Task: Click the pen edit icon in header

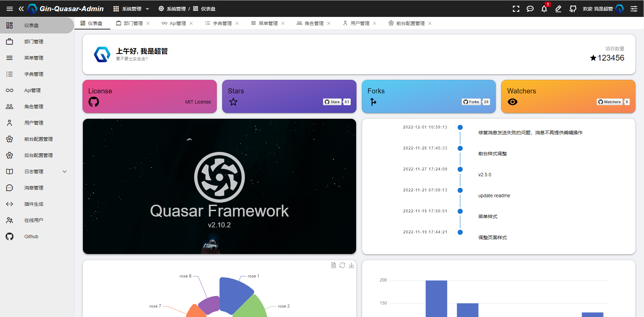Action: point(558,9)
